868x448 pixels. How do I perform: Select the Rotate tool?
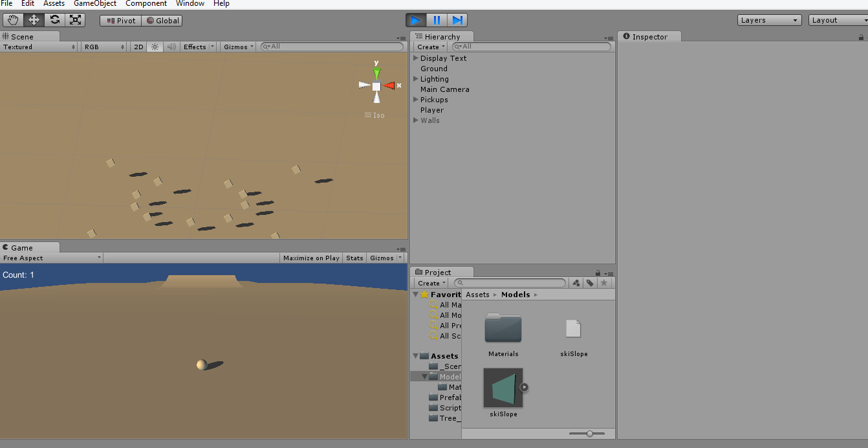(55, 20)
